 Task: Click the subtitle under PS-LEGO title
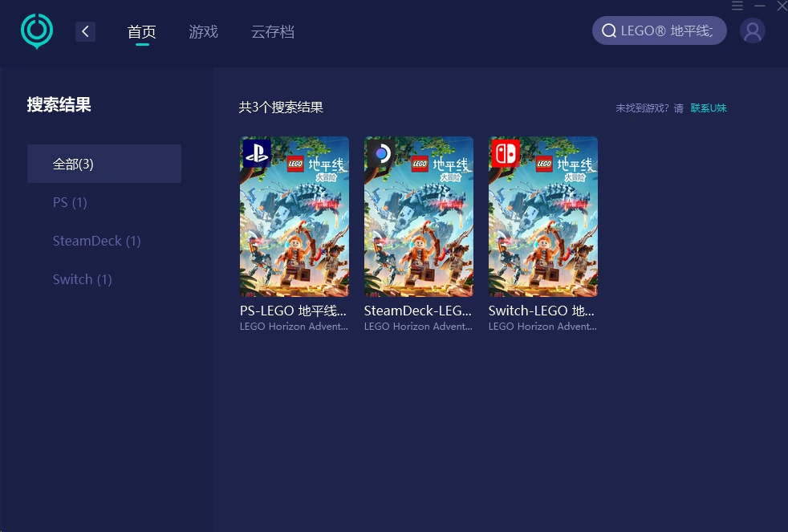(x=294, y=326)
